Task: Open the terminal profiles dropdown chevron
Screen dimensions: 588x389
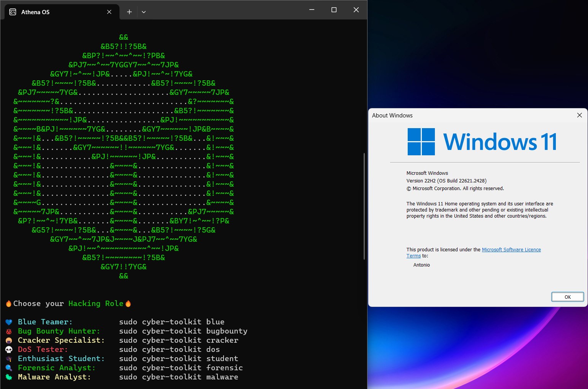Action: (144, 12)
